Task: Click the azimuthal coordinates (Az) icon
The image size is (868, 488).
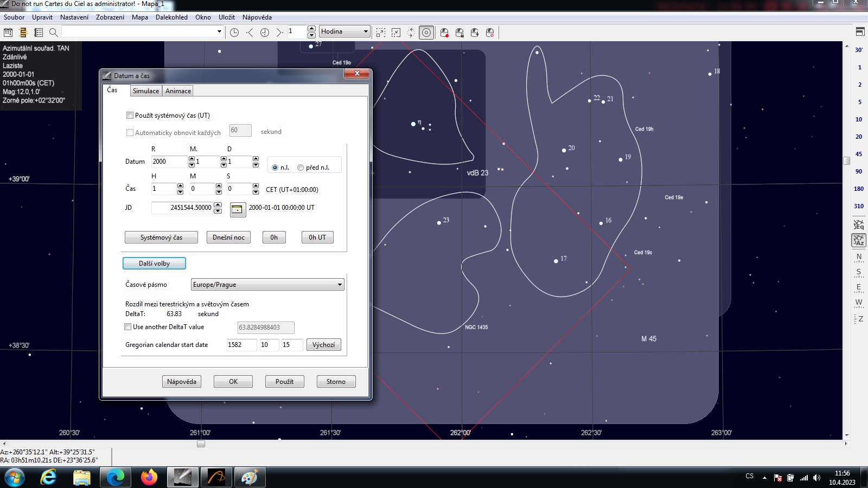Action: point(858,240)
